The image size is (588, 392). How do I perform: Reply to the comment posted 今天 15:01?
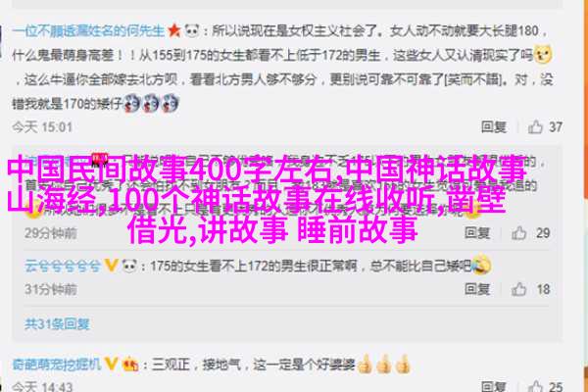point(494,127)
